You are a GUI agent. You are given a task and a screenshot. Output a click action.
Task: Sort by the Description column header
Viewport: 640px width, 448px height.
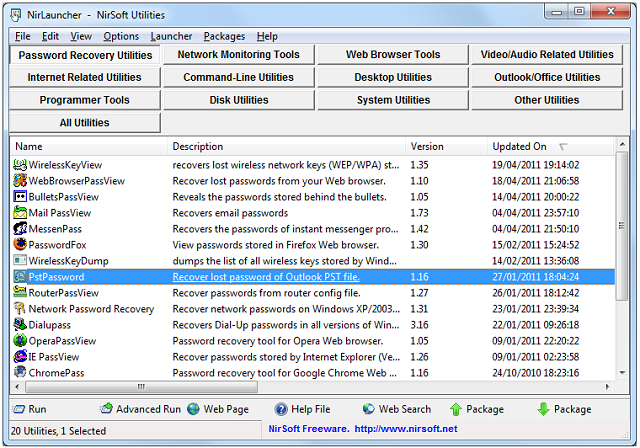coord(287,146)
